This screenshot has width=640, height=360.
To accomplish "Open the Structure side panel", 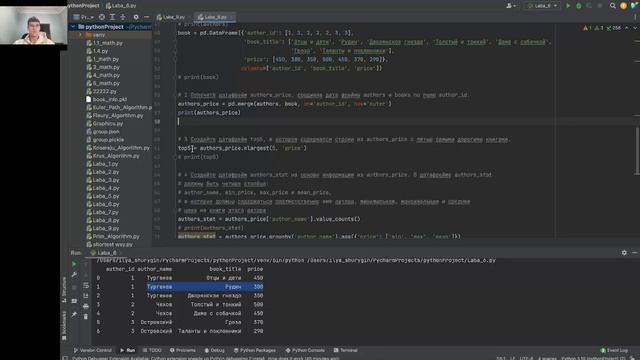I will [64, 290].
